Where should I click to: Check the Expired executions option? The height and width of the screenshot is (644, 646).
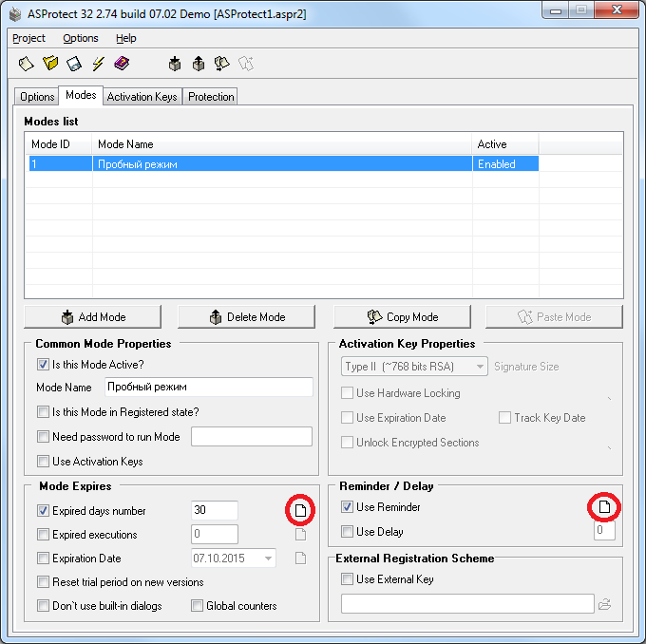43,535
